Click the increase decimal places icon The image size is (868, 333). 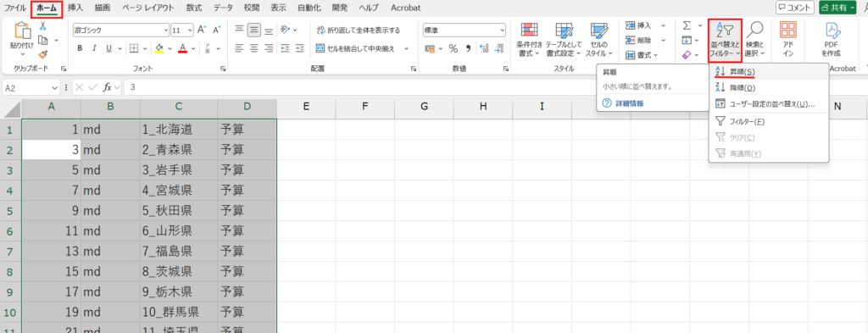pos(483,48)
